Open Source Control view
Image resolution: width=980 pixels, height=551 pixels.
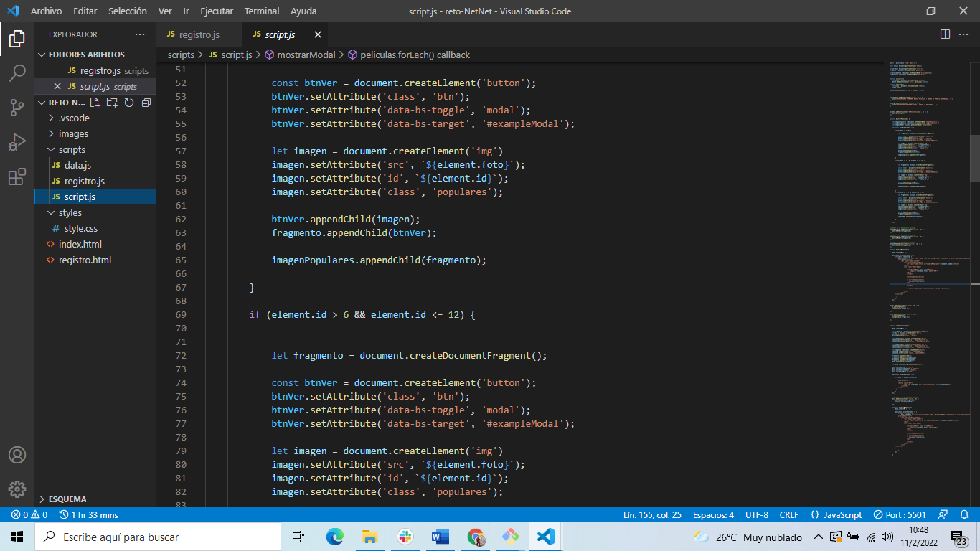click(x=17, y=108)
